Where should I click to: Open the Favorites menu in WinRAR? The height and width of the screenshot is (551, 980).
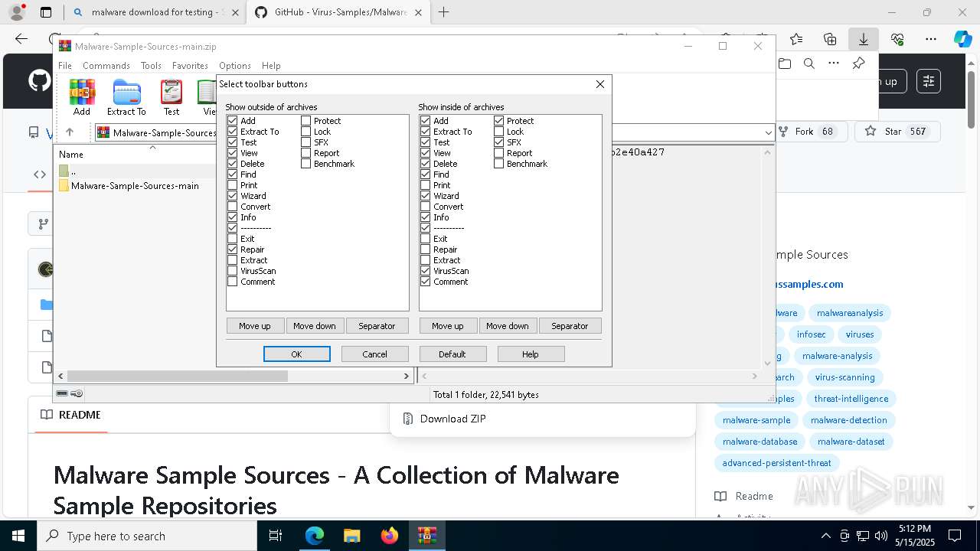(x=190, y=66)
